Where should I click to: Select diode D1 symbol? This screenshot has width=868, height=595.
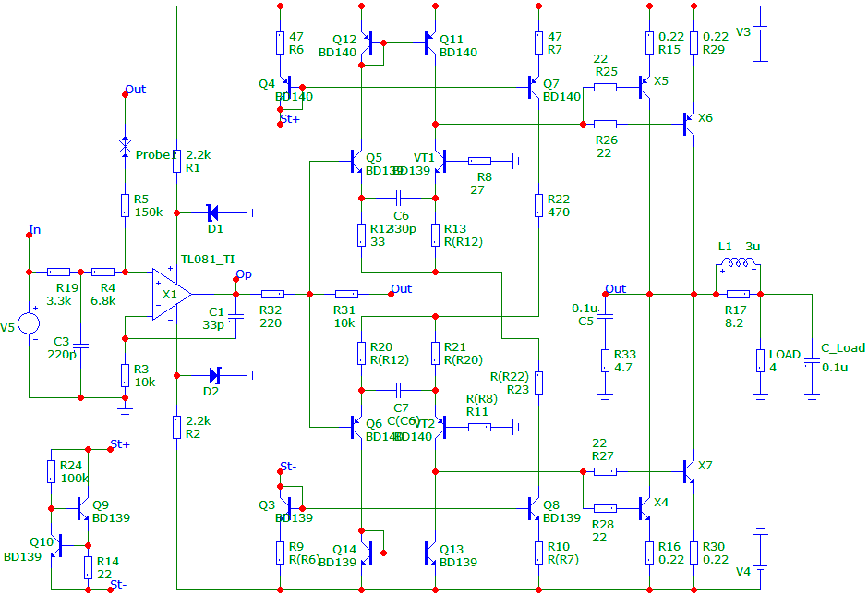tap(212, 212)
